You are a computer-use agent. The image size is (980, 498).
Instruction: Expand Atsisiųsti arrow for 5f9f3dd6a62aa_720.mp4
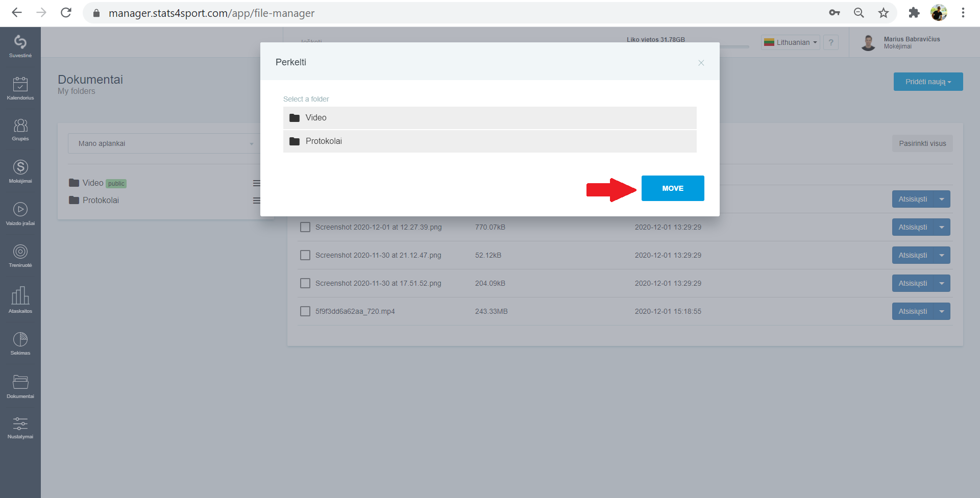click(942, 311)
